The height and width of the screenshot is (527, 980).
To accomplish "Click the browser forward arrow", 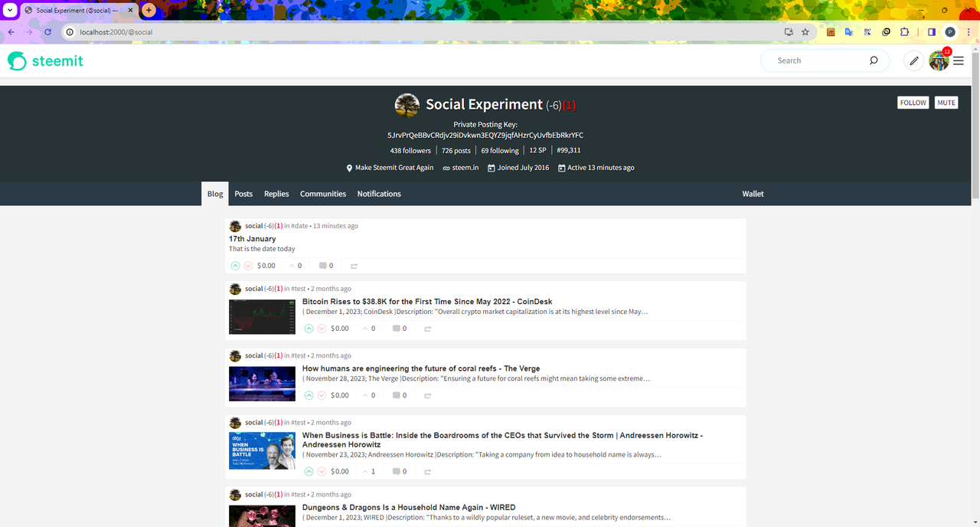I will point(29,32).
